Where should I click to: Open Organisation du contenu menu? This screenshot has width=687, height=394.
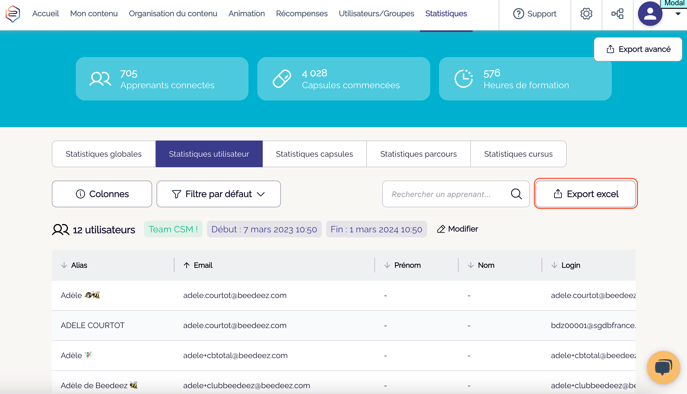[173, 14]
